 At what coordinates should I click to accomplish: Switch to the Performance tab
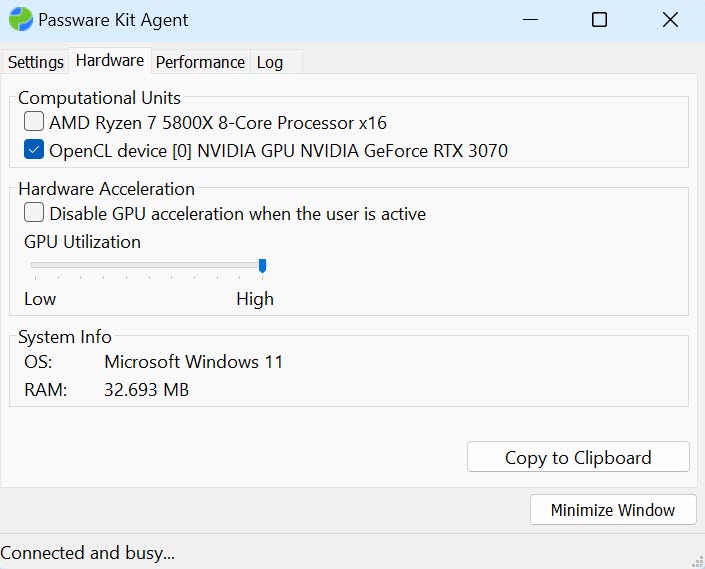click(200, 62)
